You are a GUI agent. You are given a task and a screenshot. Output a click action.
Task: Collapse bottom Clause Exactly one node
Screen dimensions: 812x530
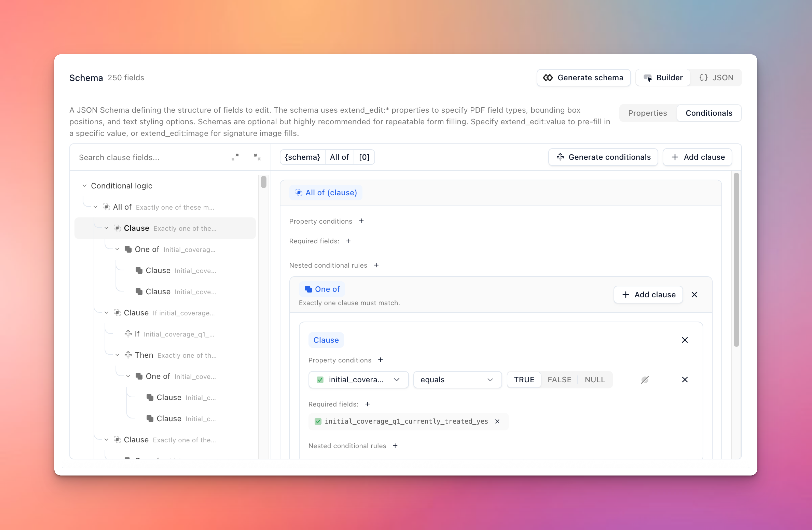click(106, 440)
